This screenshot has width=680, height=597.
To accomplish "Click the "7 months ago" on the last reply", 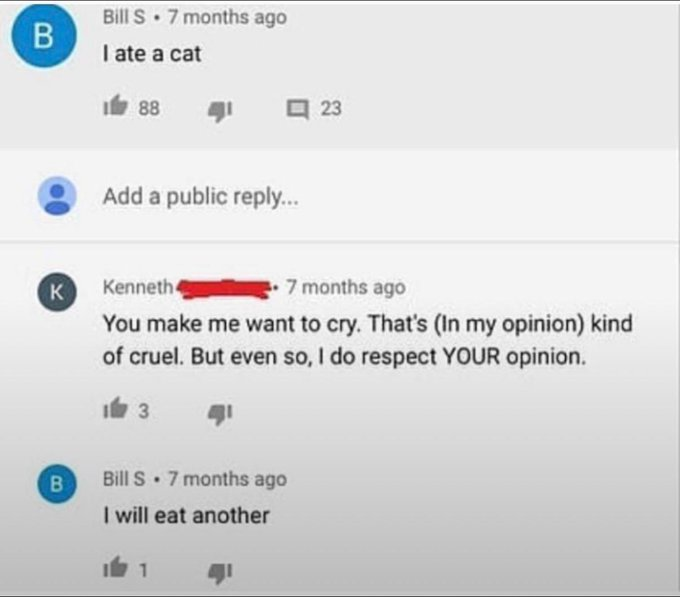I will click(226, 479).
